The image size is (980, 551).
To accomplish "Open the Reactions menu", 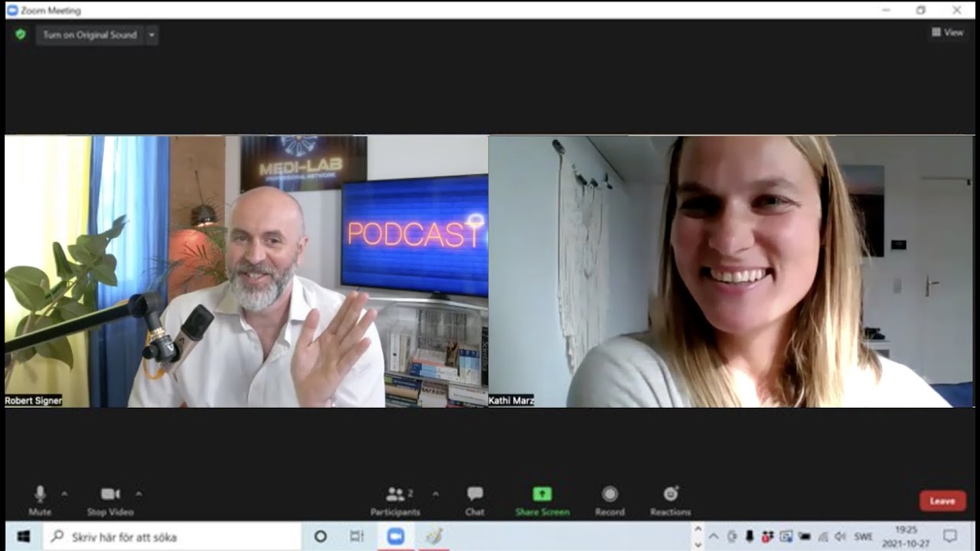I will click(671, 498).
